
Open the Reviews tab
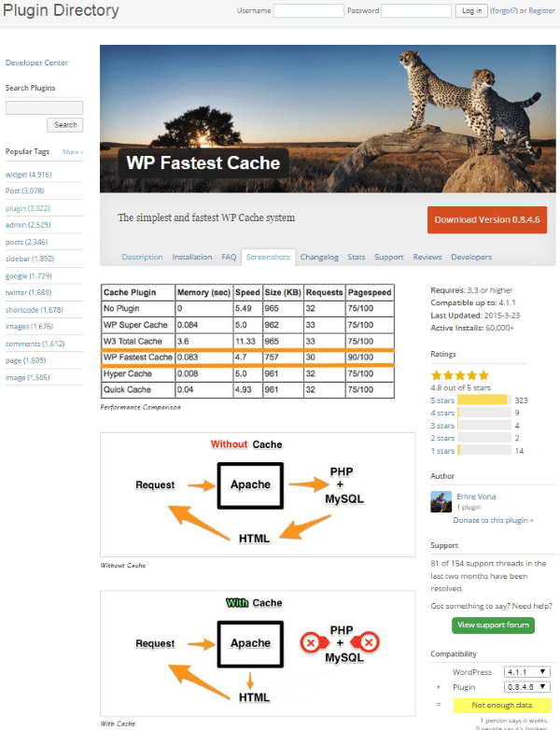coord(427,257)
